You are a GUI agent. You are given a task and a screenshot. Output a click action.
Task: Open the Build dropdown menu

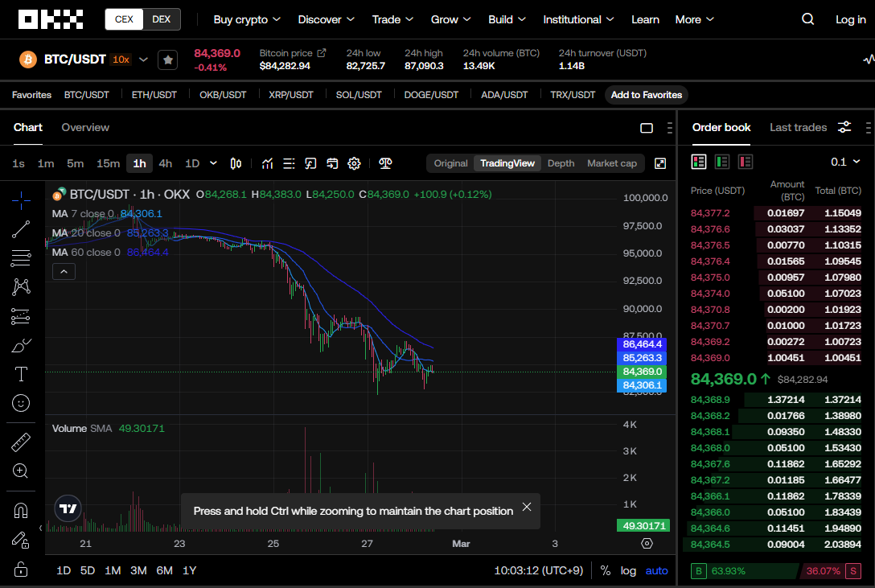507,19
